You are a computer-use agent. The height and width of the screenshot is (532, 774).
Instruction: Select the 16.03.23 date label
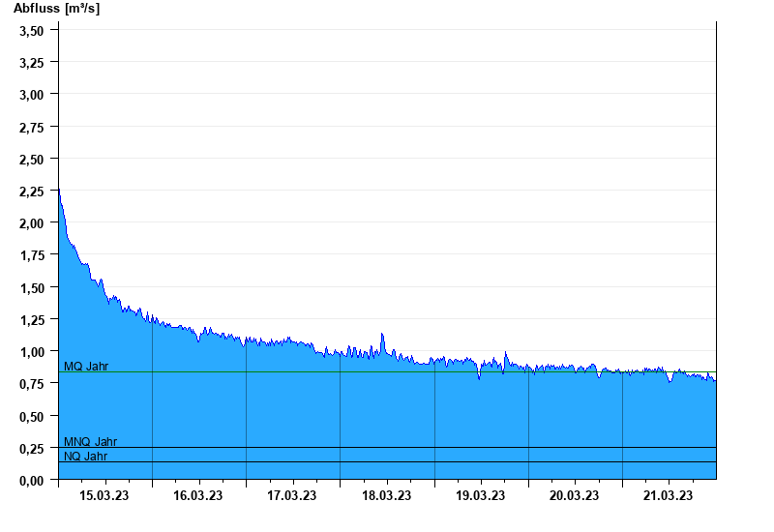(x=197, y=496)
